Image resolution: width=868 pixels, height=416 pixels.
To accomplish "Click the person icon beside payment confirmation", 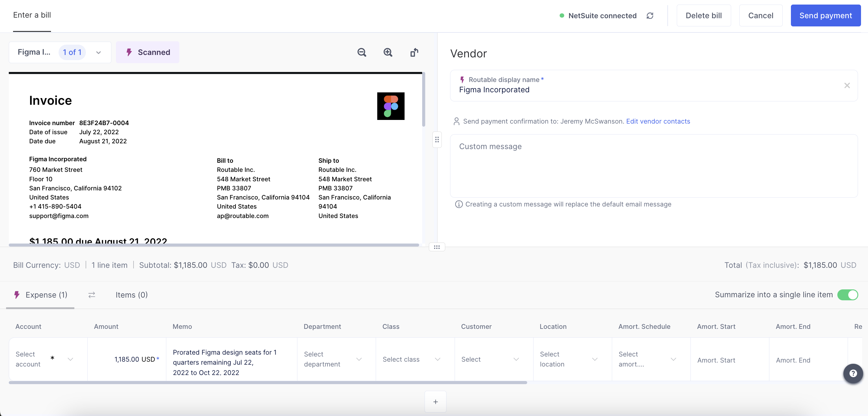I will pos(456,121).
